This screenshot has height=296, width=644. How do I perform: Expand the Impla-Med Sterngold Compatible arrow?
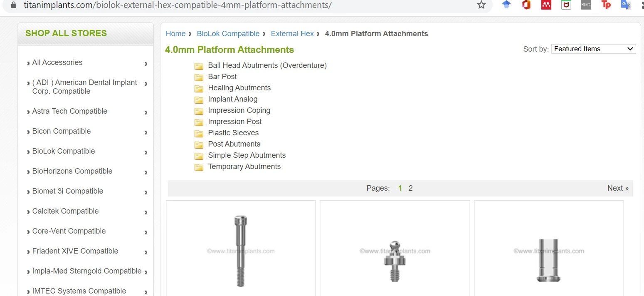pos(146,272)
